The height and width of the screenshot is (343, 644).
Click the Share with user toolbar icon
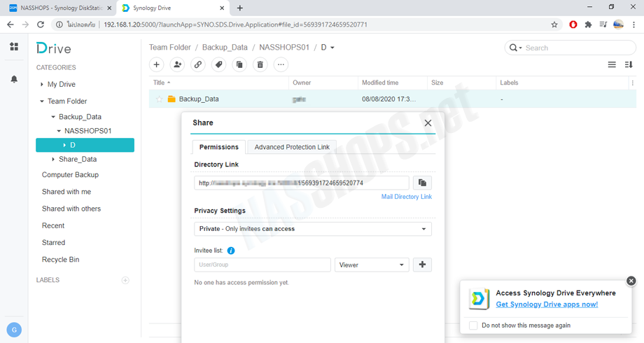(x=177, y=64)
